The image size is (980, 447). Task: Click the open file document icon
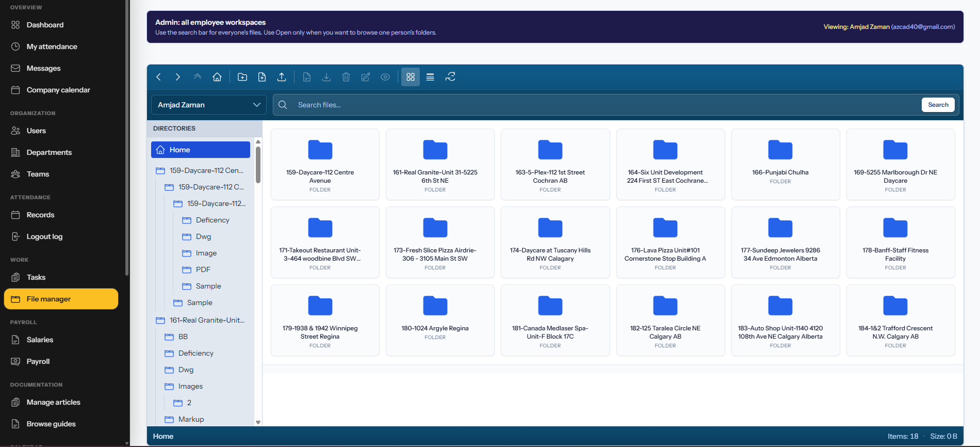307,77
